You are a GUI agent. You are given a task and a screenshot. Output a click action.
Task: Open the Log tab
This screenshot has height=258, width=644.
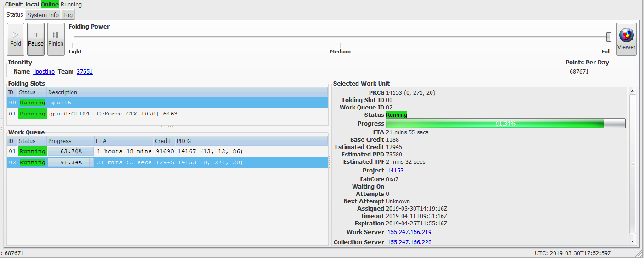68,15
